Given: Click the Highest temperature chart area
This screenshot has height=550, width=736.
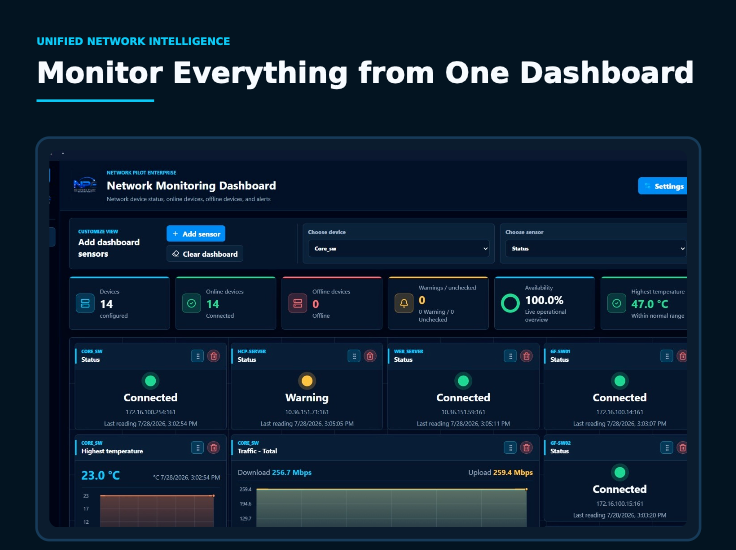Looking at the screenshot, I should 157,511.
